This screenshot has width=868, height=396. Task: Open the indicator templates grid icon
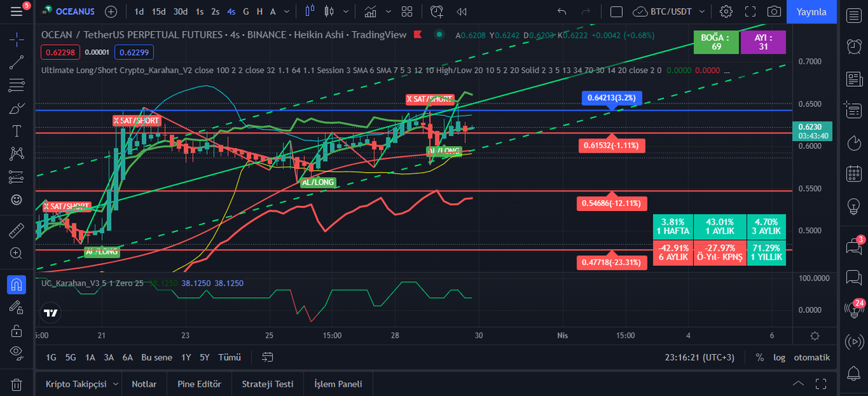[407, 12]
